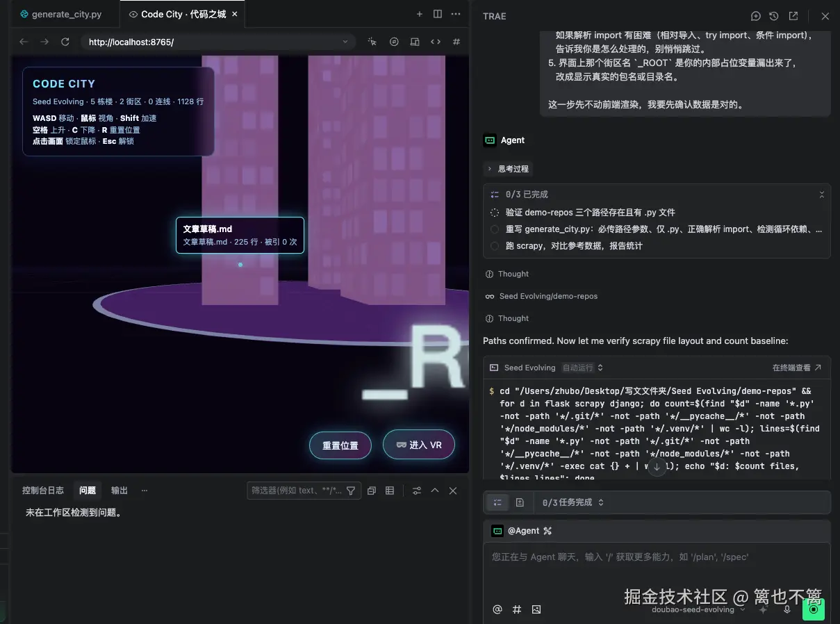The image size is (840, 624).
Task: Click the 进入 VR button
Action: click(x=419, y=445)
